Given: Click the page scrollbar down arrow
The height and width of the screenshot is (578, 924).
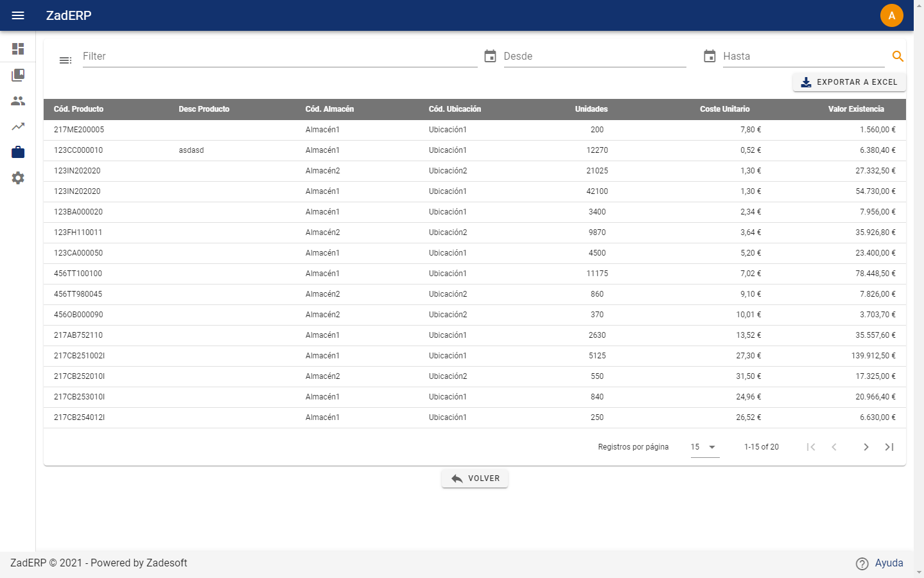Looking at the screenshot, I should [x=919, y=573].
